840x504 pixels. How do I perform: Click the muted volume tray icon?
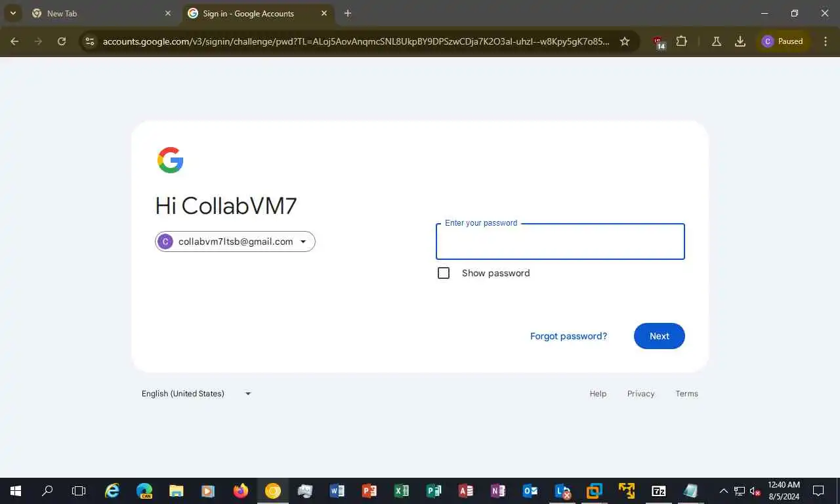[755, 491]
